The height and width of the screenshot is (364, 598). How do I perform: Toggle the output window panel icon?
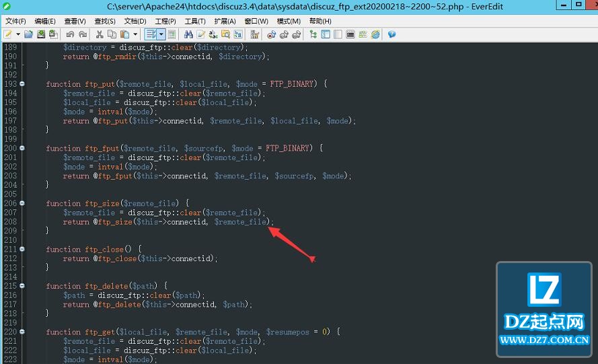(350, 34)
